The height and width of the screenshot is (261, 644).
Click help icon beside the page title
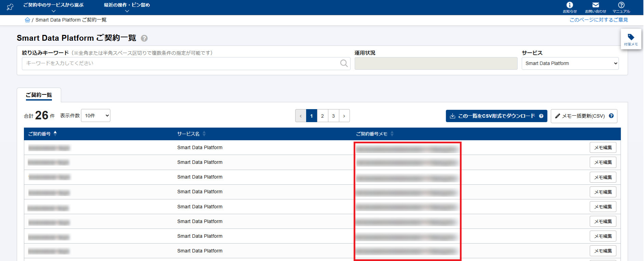144,38
